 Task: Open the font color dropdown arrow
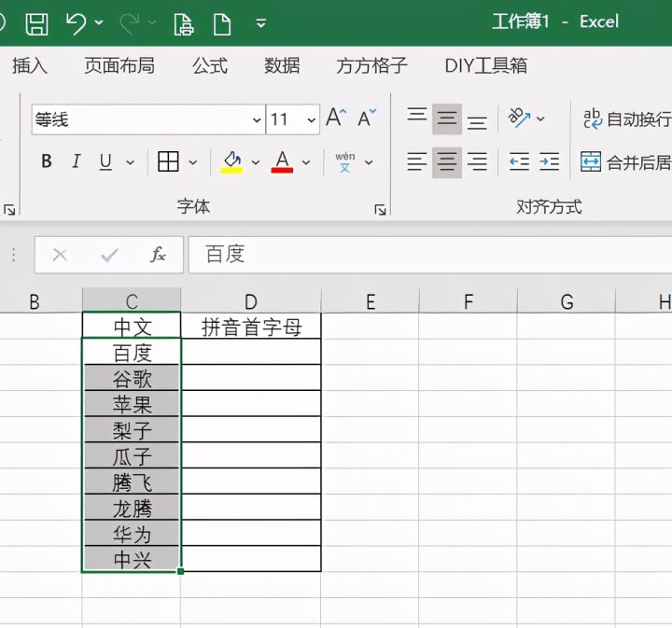pyautogui.click(x=306, y=162)
